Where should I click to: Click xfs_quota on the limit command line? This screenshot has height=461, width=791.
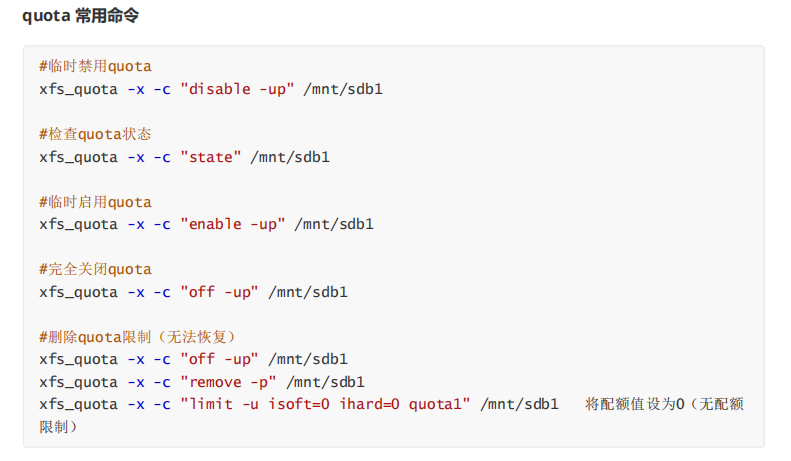click(79, 405)
